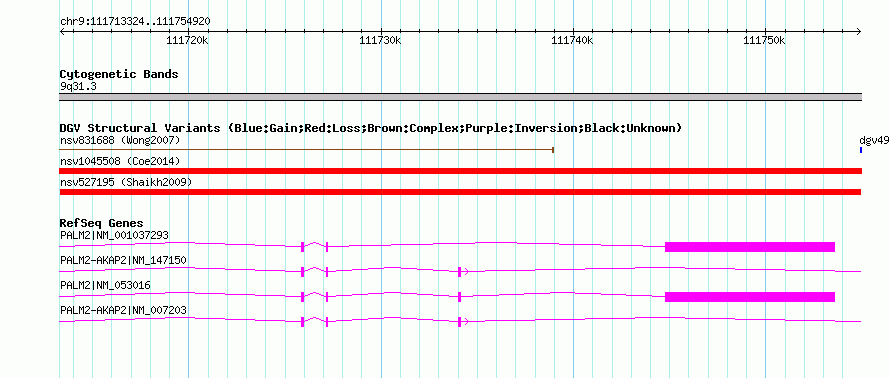The height and width of the screenshot is (378, 890).
Task: Click the 111730k ruler tick label
Action: 380,40
